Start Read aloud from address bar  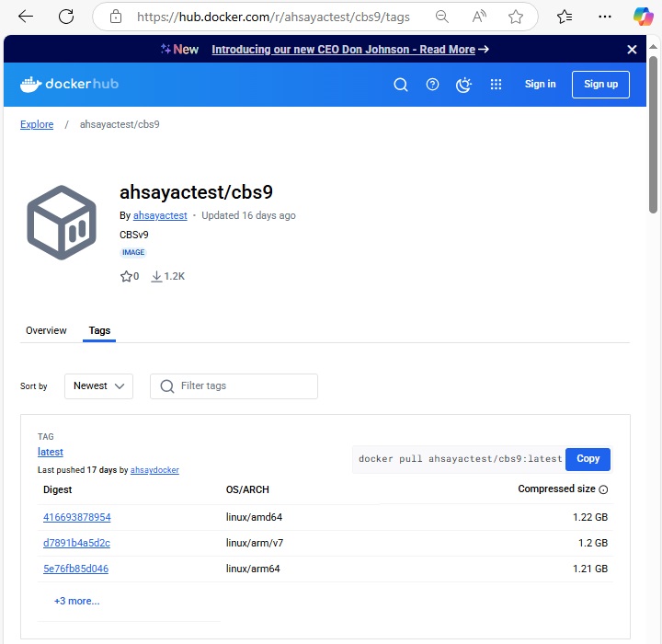coord(479,17)
